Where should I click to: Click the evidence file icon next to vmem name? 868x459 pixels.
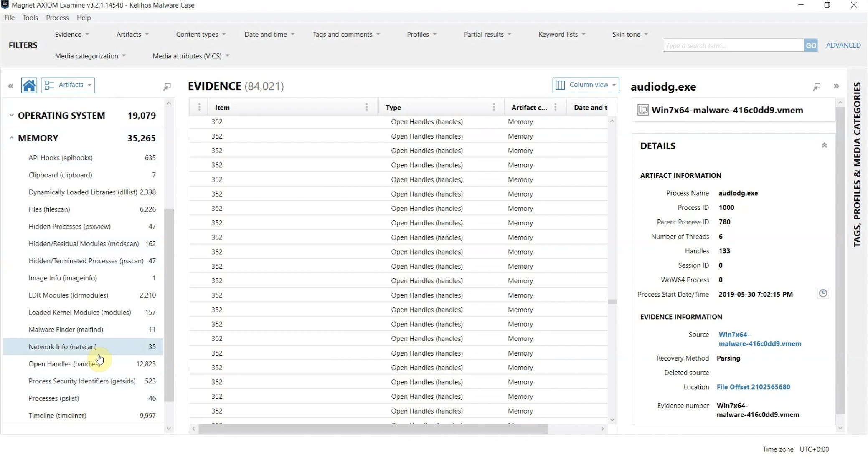tap(643, 110)
